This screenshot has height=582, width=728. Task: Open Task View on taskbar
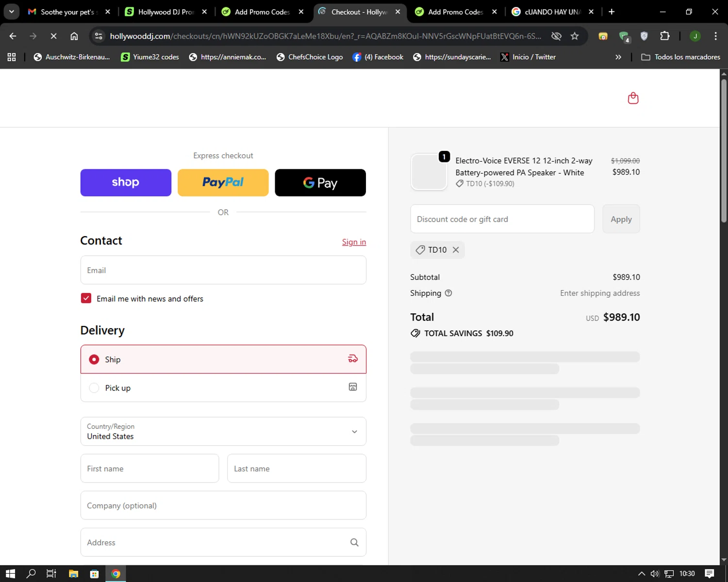(51, 574)
